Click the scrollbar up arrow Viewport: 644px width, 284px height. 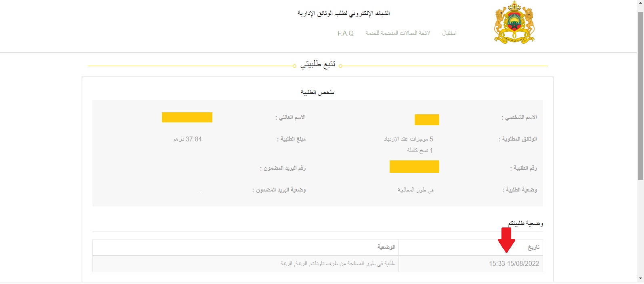click(640, 3)
